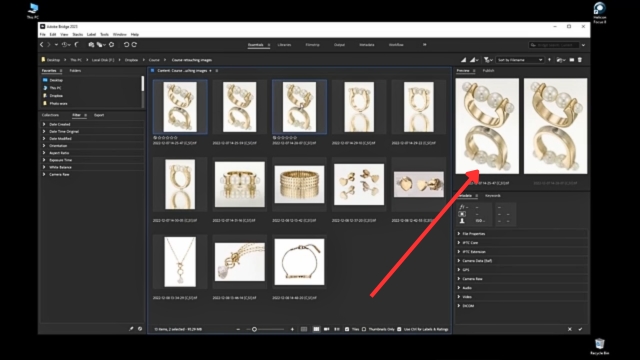The image size is (640, 360).
Task: Cancel metadata changes with the X icon
Action: 570,329
